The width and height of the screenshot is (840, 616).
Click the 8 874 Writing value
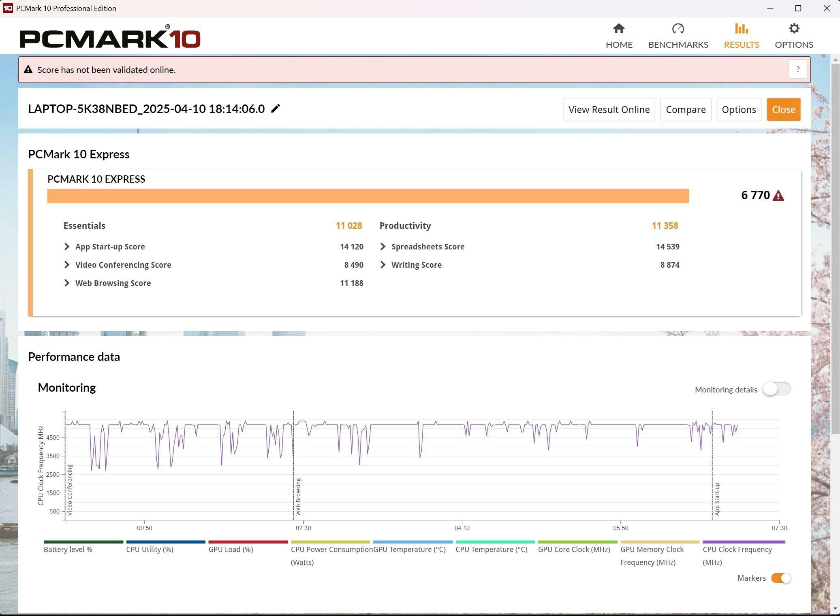tap(669, 265)
